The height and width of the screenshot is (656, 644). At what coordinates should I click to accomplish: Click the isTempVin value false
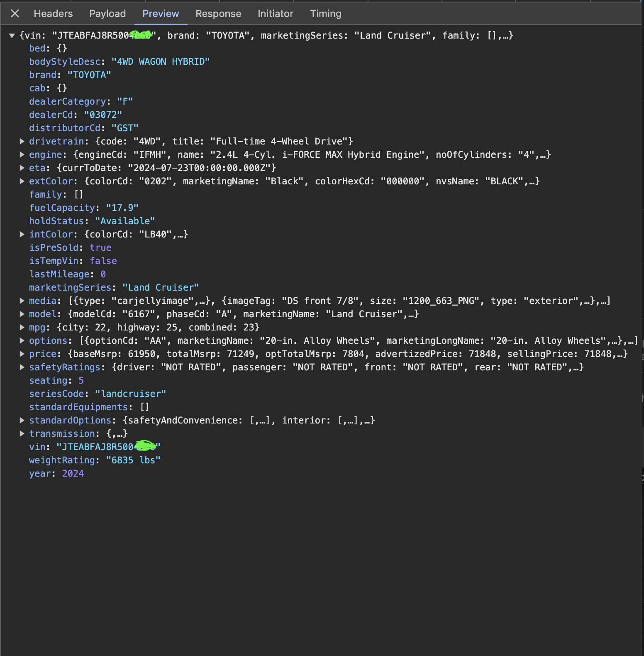[103, 261]
